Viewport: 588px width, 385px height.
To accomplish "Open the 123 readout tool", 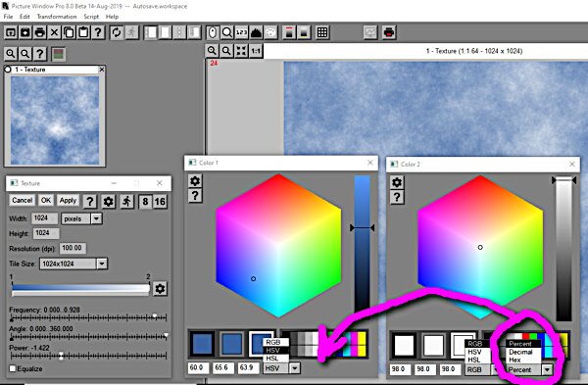I will (241, 32).
